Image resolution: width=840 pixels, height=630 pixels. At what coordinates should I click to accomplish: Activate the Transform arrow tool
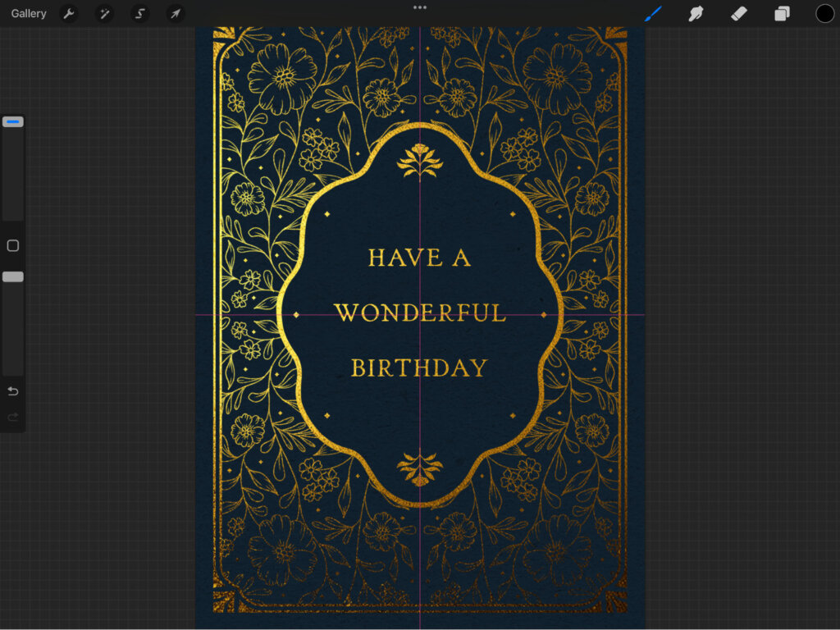(176, 14)
